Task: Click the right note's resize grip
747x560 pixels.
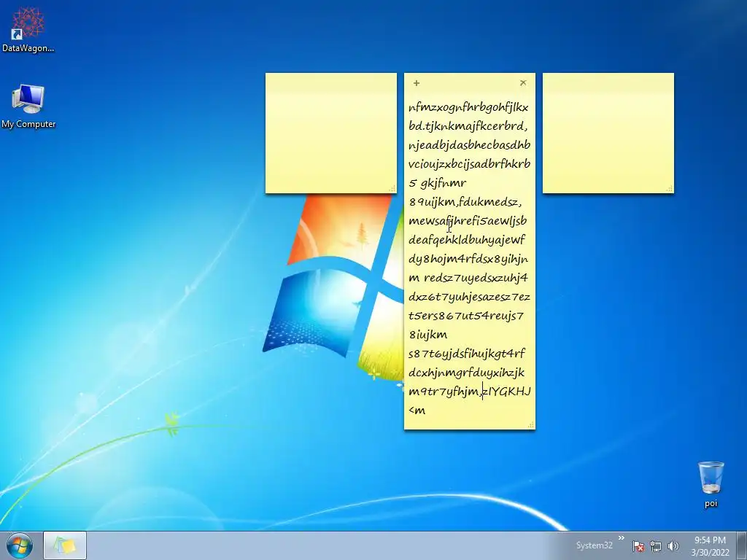Action: click(x=670, y=189)
